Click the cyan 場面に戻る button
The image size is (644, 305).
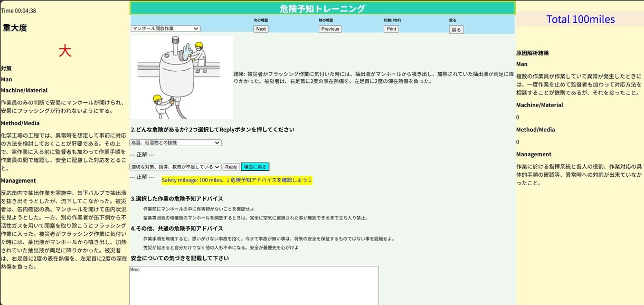coord(255,167)
